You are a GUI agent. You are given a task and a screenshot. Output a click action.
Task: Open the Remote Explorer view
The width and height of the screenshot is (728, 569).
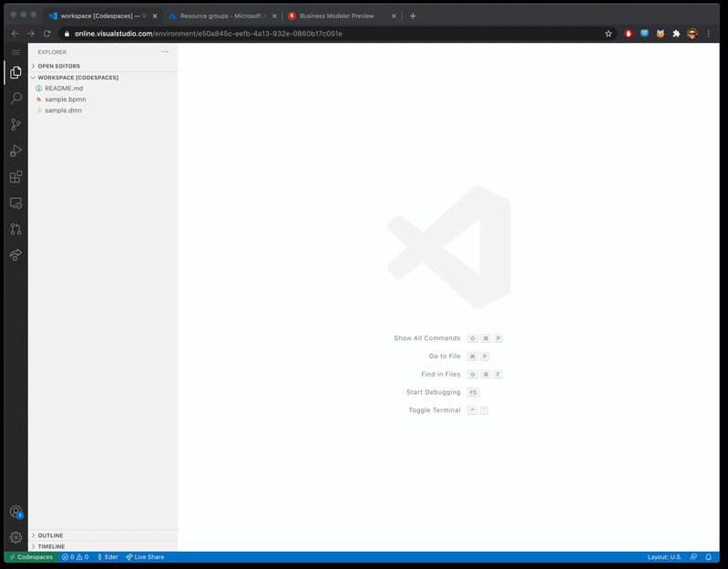(x=15, y=203)
